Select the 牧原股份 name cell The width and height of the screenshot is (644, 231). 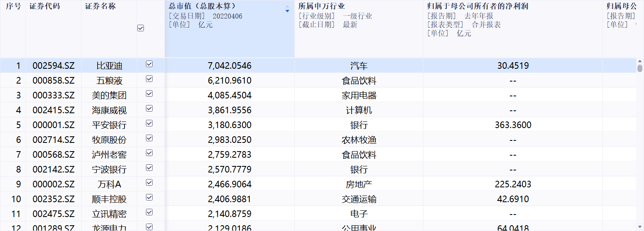[x=109, y=140]
